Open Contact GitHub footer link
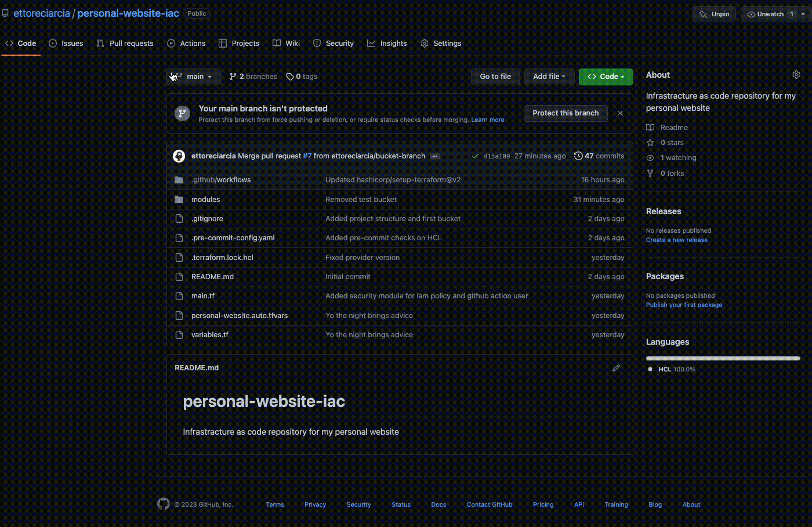Image resolution: width=812 pixels, height=527 pixels. click(x=490, y=505)
